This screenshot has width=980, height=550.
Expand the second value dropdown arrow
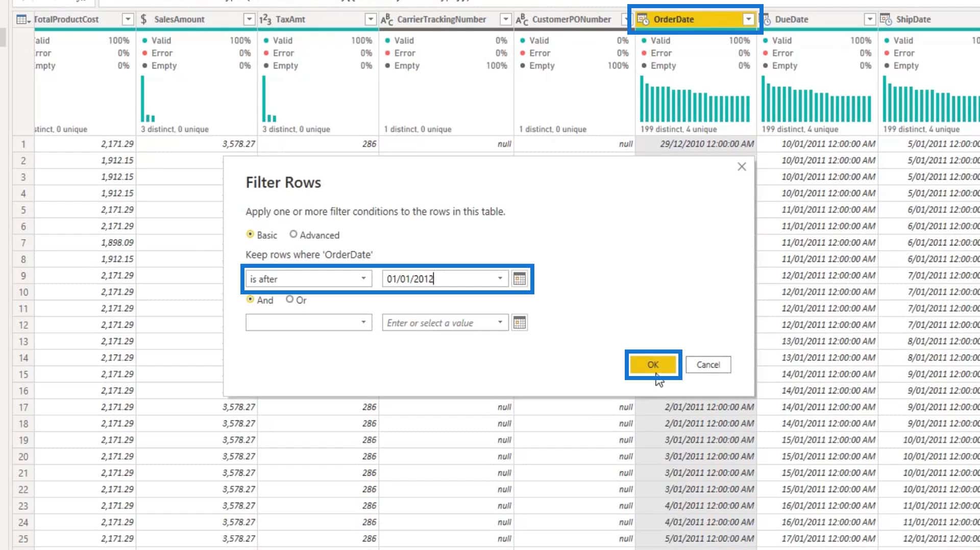pos(500,322)
